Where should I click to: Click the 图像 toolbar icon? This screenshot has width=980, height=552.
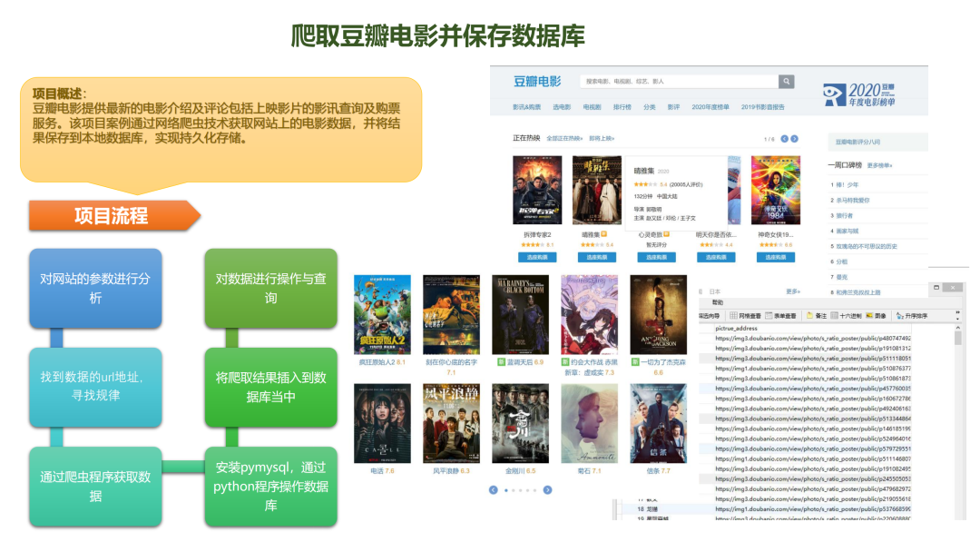876,316
